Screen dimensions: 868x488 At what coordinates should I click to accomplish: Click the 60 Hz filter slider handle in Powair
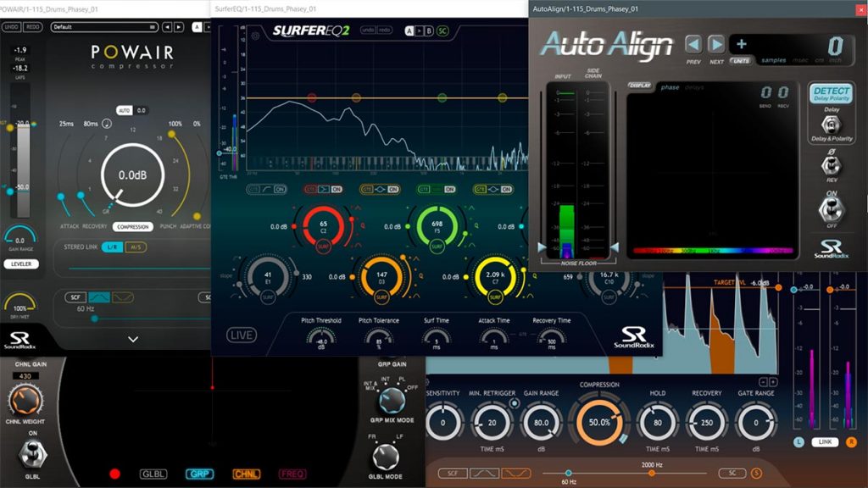click(95, 319)
